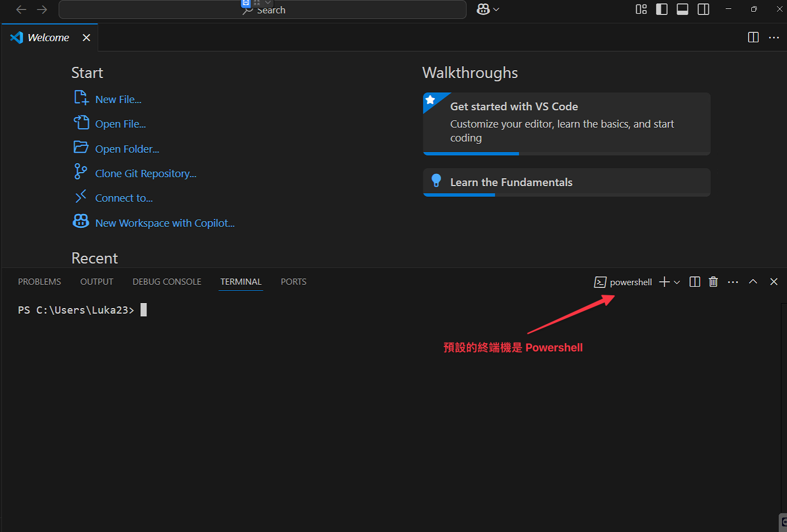Click the powershell terminal icon
The image size is (787, 532).
[600, 282]
